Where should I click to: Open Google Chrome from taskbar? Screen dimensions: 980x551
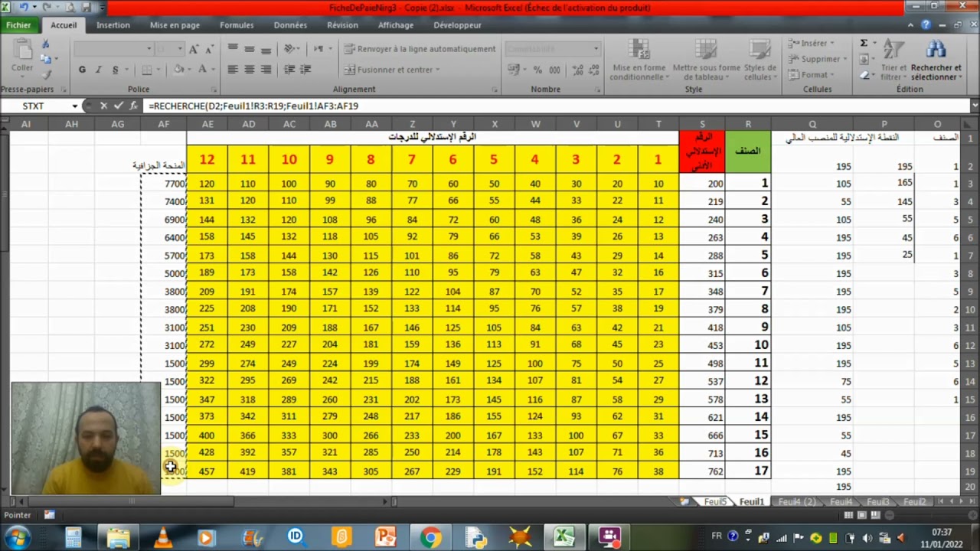click(430, 536)
